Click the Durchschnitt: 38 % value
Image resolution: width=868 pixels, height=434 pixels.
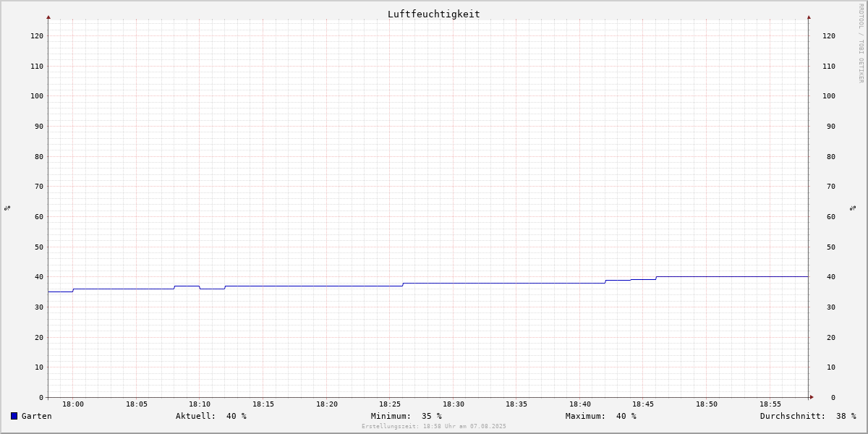pyautogui.click(x=808, y=416)
